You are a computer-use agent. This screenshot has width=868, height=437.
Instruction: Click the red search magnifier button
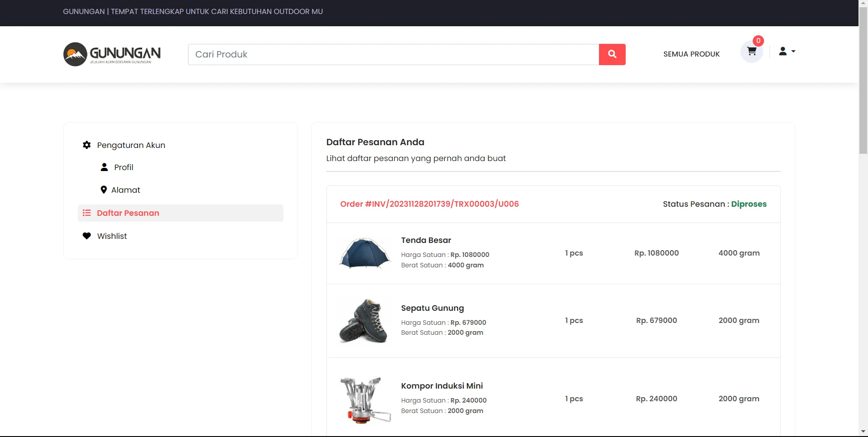click(x=612, y=54)
